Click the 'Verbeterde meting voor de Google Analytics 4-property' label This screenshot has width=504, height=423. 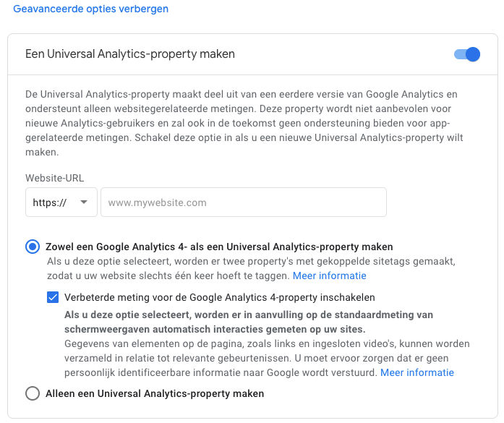220,297
